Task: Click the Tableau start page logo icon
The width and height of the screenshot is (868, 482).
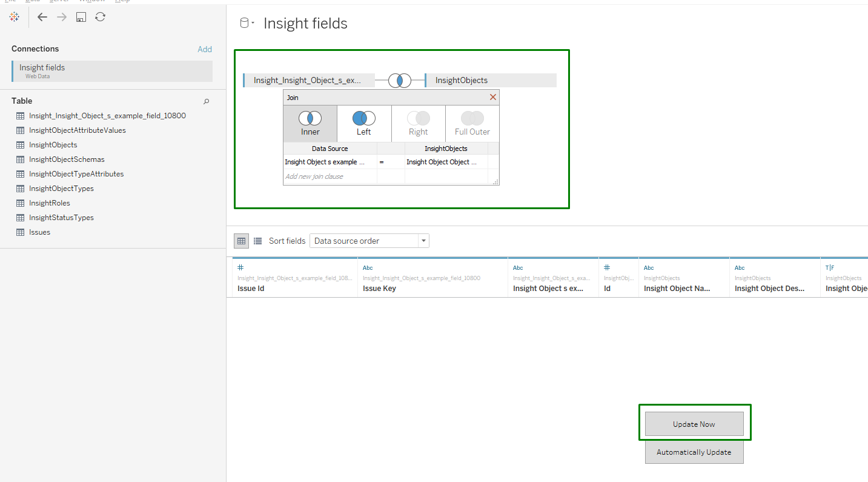Action: [14, 17]
